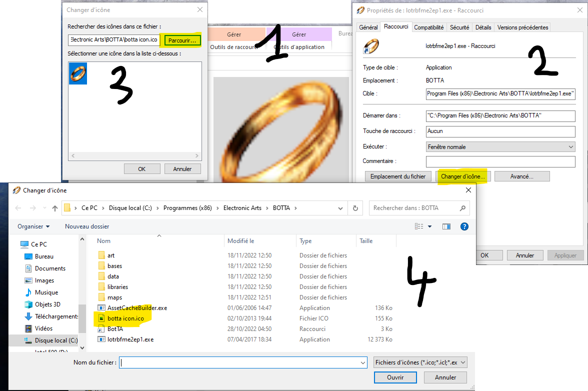Click Nouveau dossier
The width and height of the screenshot is (588, 391).
(x=87, y=226)
